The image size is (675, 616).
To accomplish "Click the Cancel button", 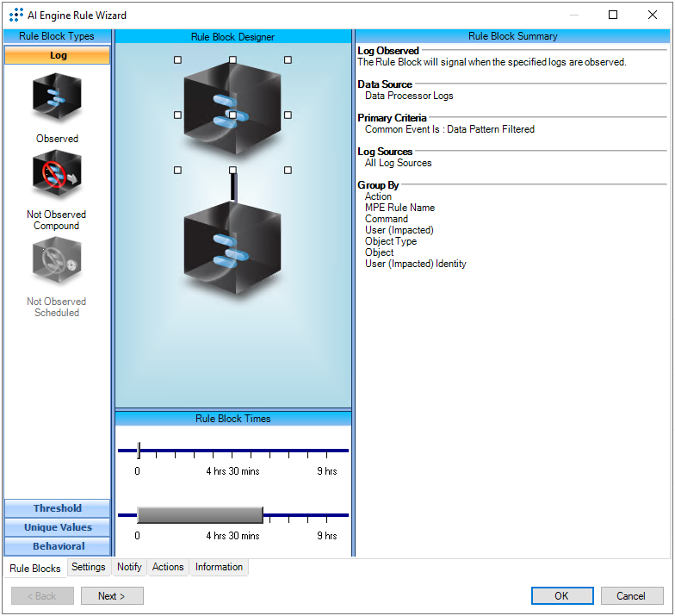I will (x=630, y=596).
